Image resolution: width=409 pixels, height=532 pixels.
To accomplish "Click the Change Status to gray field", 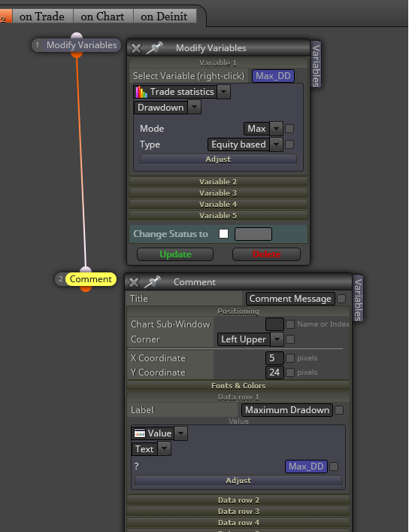I will coord(253,234).
